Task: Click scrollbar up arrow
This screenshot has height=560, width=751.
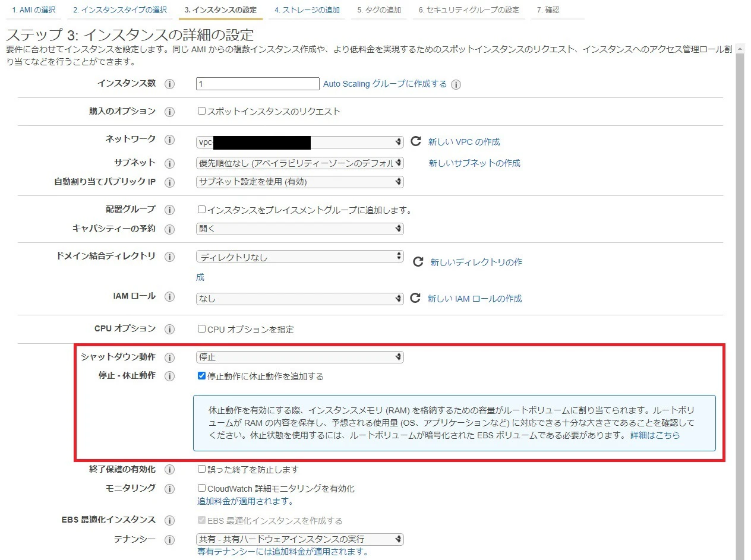Action: click(740, 48)
